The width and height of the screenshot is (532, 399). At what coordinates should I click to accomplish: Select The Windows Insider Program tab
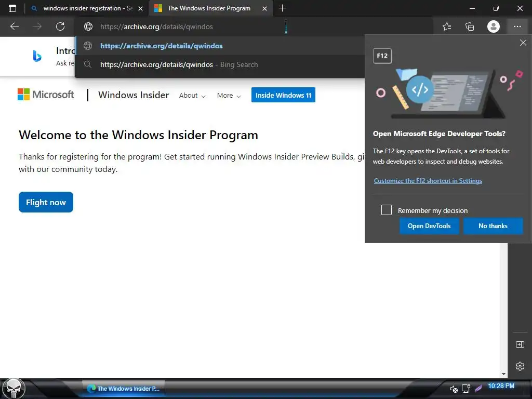click(x=210, y=8)
